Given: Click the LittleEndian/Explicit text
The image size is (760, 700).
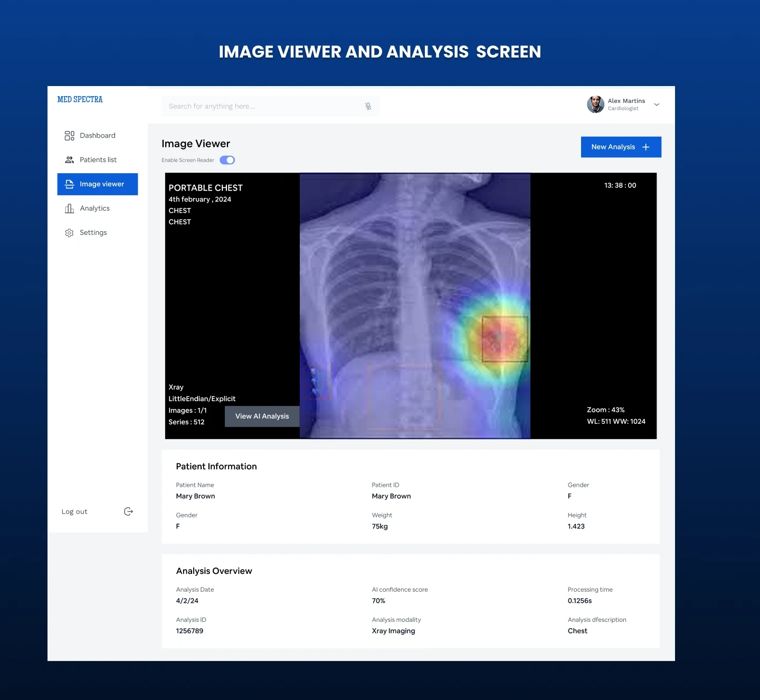Looking at the screenshot, I should click(x=202, y=399).
